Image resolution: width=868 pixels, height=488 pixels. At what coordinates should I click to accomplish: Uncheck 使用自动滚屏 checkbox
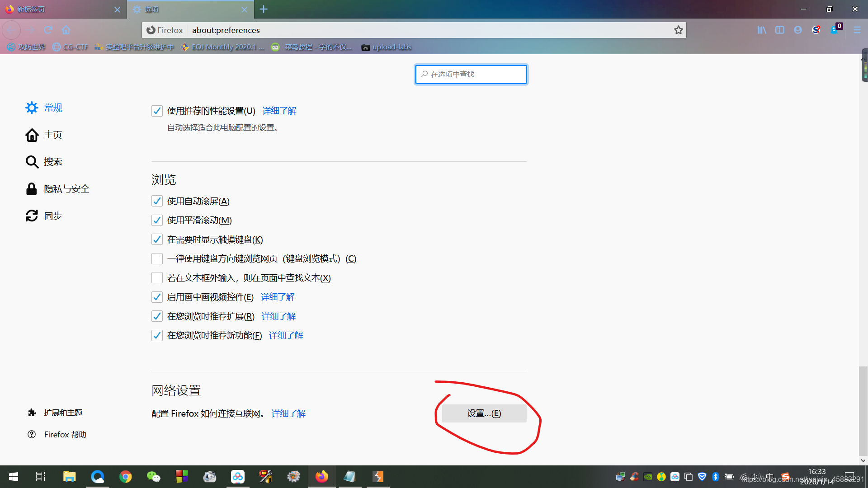pyautogui.click(x=157, y=201)
